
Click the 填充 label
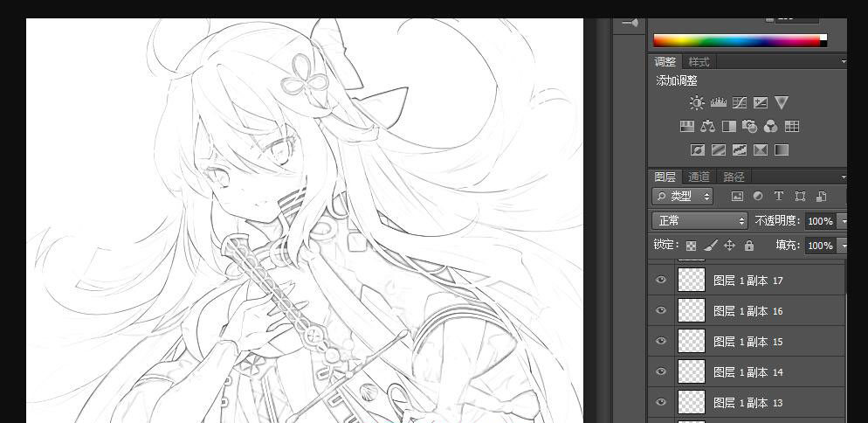[789, 245]
